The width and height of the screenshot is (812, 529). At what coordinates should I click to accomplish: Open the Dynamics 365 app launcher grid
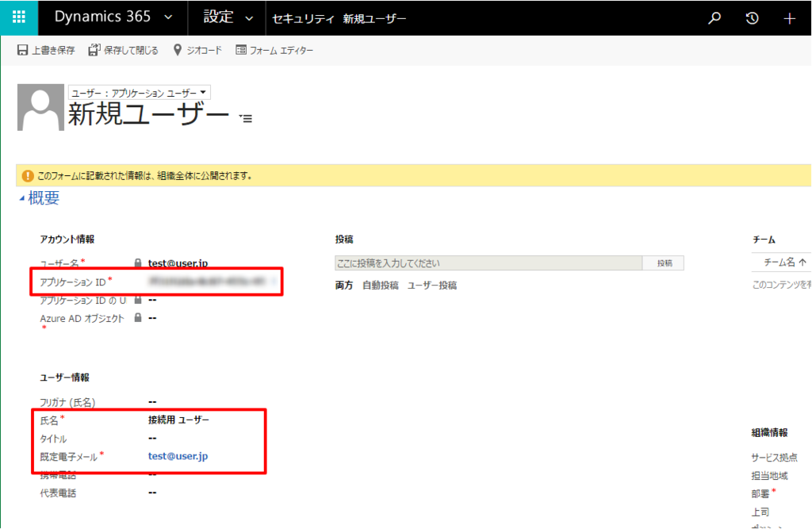[x=19, y=17]
